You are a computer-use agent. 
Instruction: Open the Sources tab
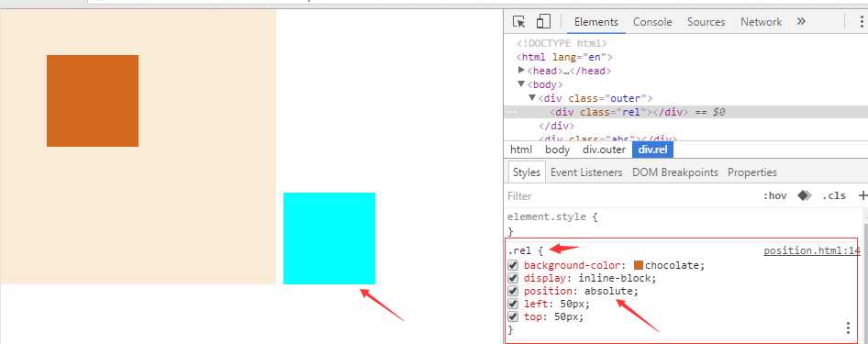coord(706,22)
